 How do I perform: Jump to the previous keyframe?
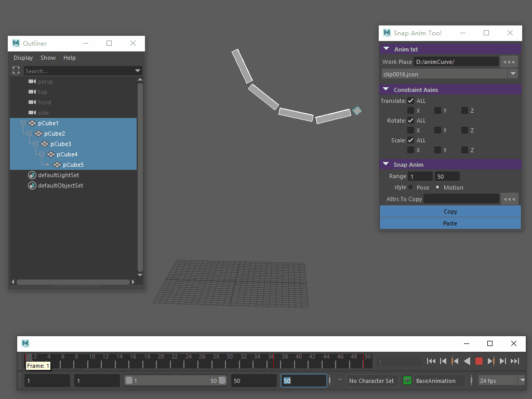455,361
